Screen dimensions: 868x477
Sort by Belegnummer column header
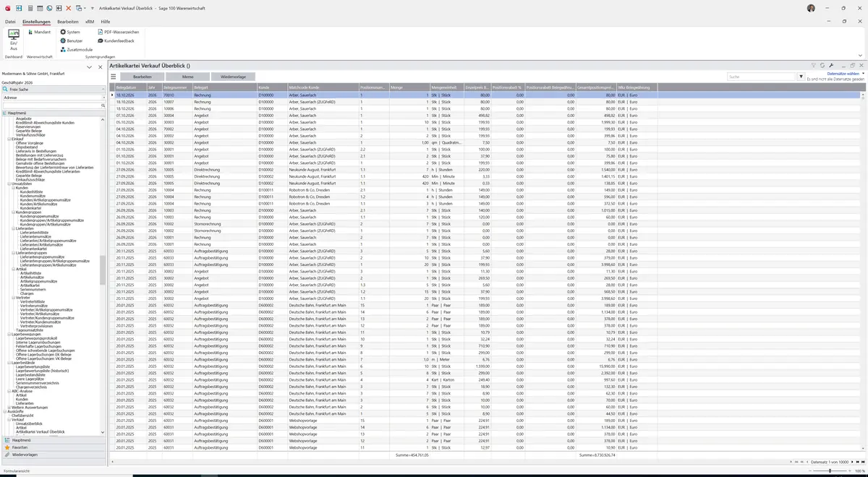176,87
